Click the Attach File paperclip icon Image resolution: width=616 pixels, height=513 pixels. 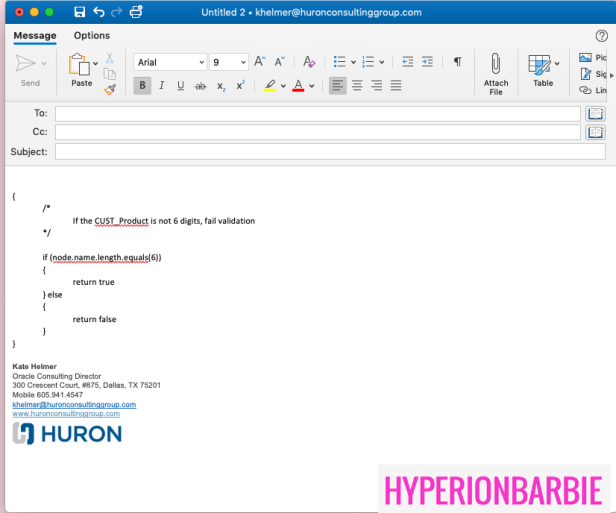495,64
